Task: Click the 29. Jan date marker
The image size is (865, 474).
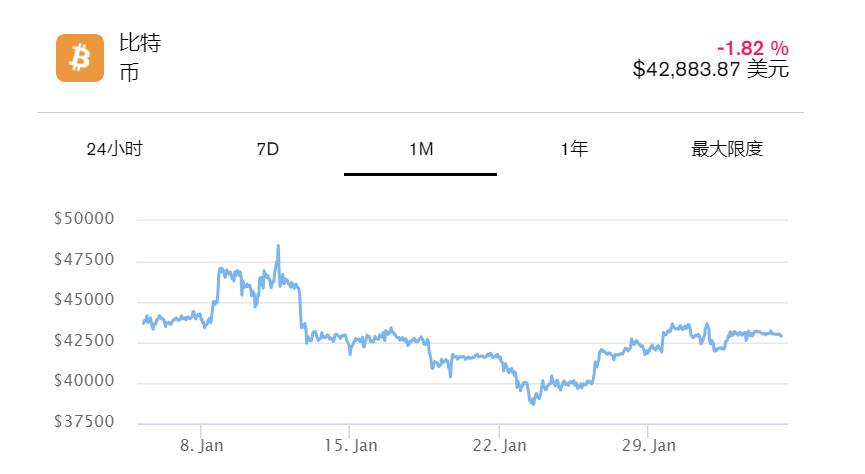Action: (x=648, y=443)
